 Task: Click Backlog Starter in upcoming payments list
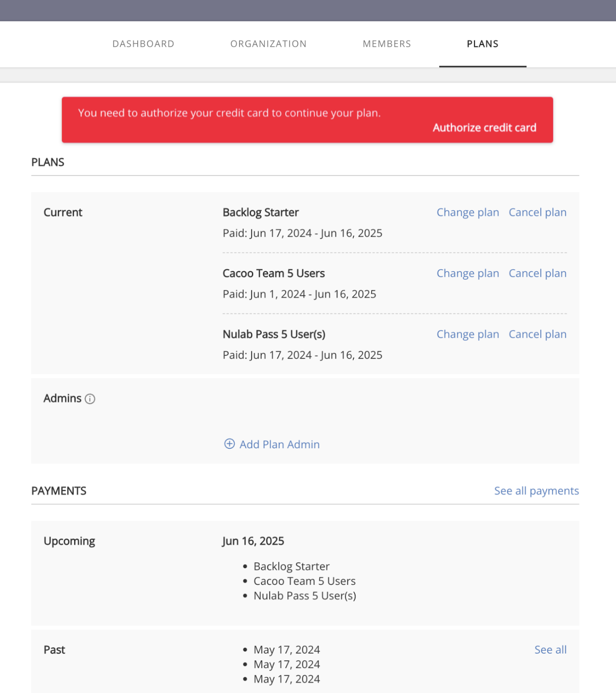point(292,567)
